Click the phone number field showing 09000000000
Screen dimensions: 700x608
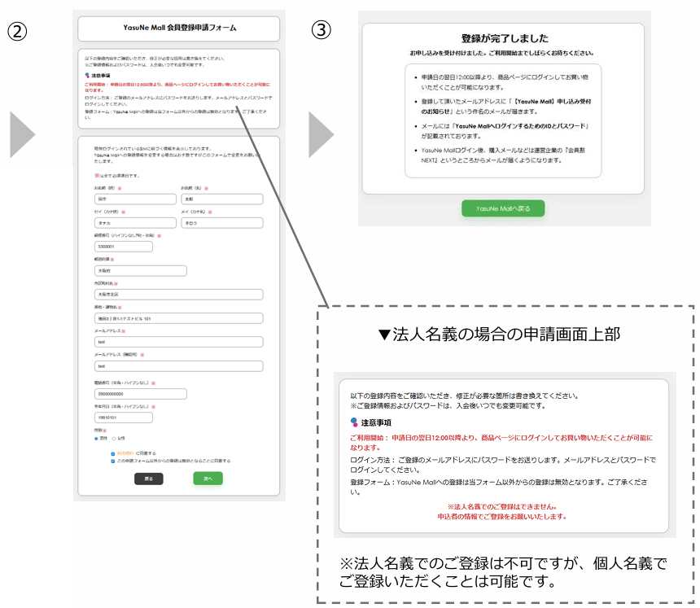140,394
